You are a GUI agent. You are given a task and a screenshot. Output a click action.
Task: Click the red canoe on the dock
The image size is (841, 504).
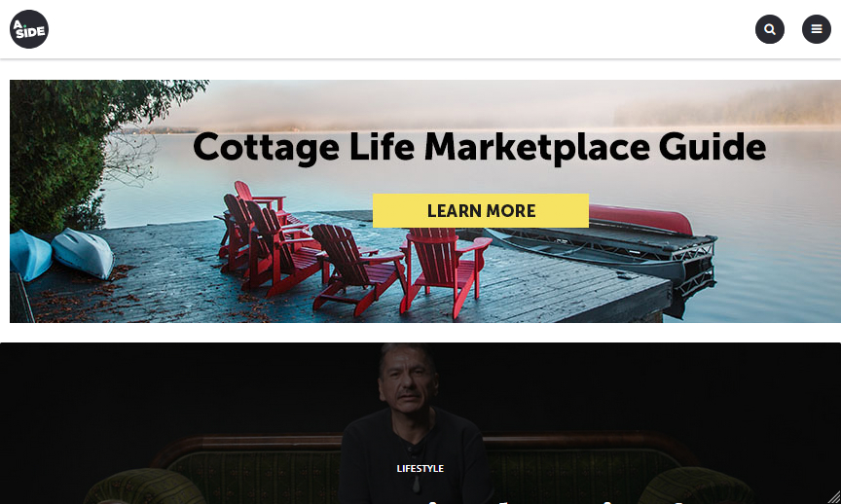click(x=639, y=219)
